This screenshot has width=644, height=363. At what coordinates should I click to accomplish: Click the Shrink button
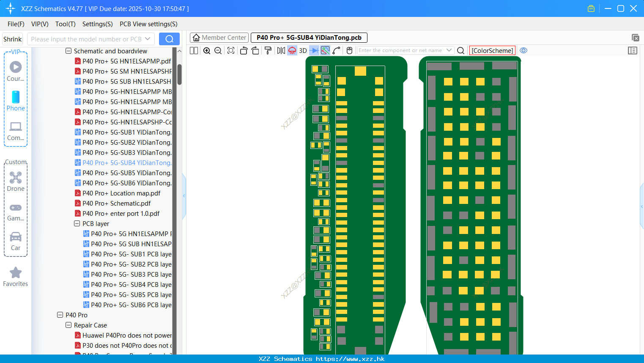(12, 39)
